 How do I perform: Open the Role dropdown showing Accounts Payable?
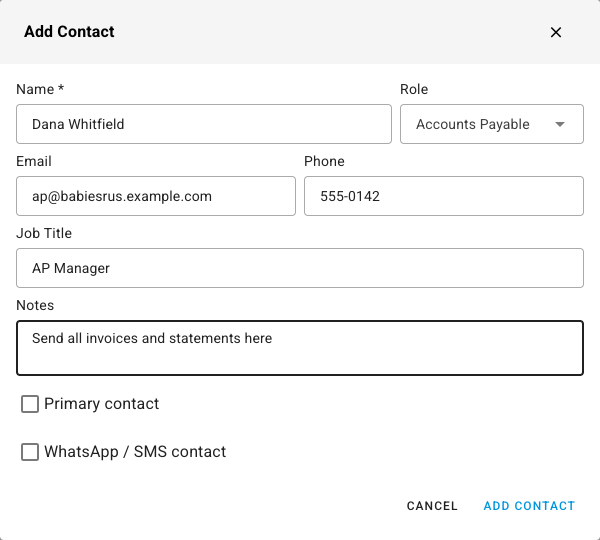coord(492,124)
